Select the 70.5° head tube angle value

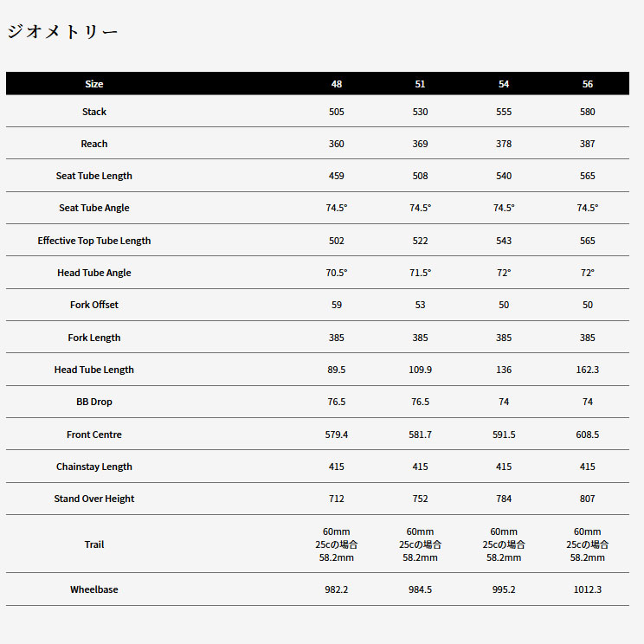(x=337, y=273)
